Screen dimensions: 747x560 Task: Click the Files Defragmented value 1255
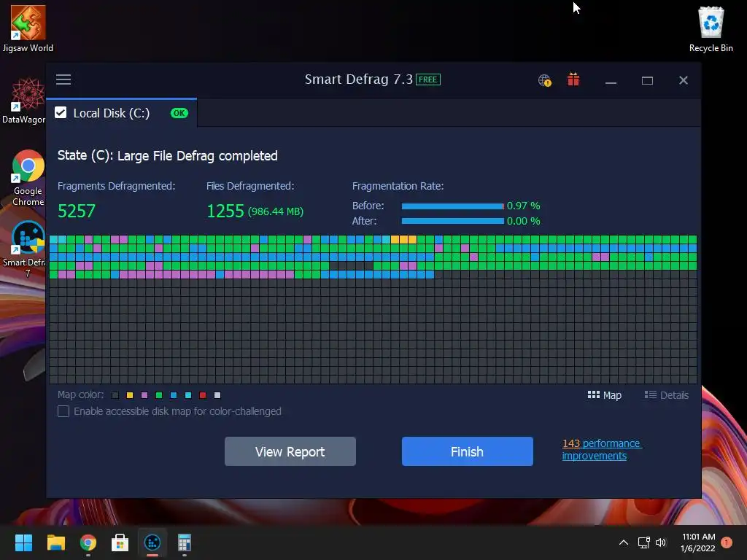(225, 211)
